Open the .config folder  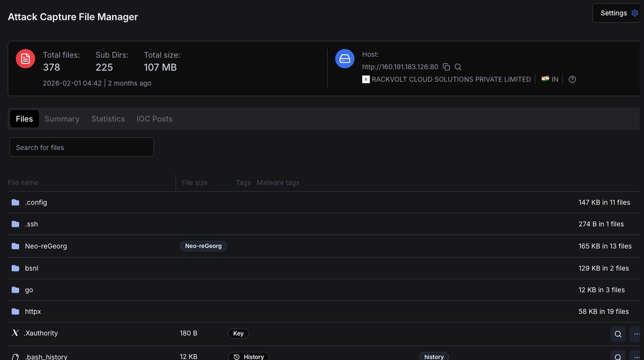(x=36, y=202)
